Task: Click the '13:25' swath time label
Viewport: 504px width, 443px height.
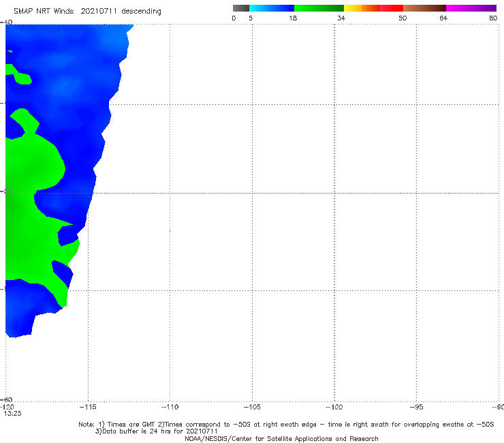Action: [x=12, y=414]
